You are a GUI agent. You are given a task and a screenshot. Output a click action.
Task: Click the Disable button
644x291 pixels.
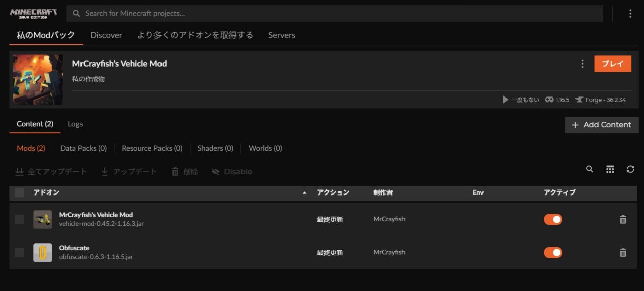232,172
